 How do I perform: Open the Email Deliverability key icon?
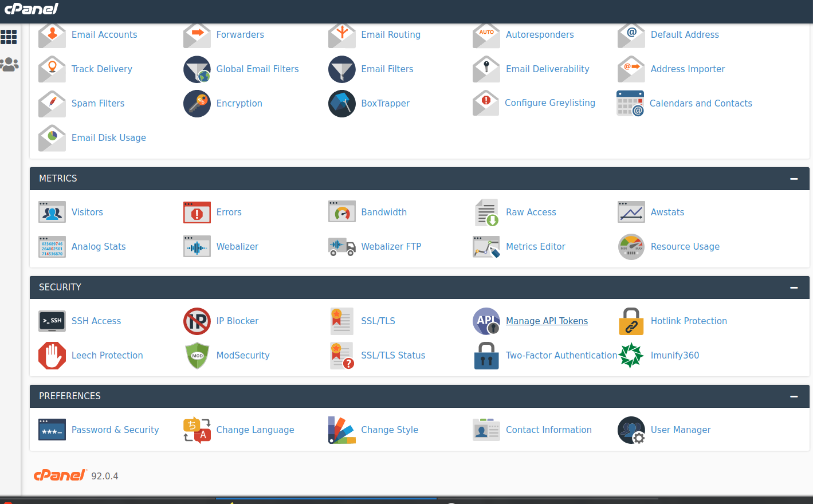[x=486, y=69]
